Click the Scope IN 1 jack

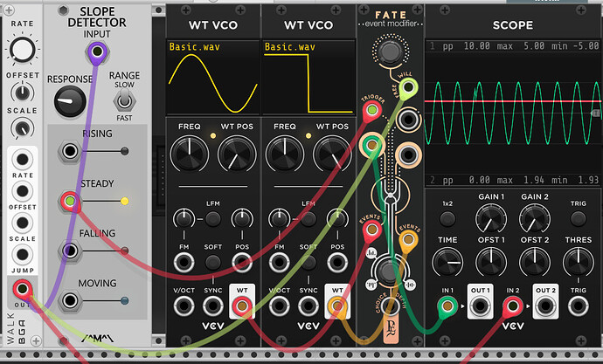(447, 305)
